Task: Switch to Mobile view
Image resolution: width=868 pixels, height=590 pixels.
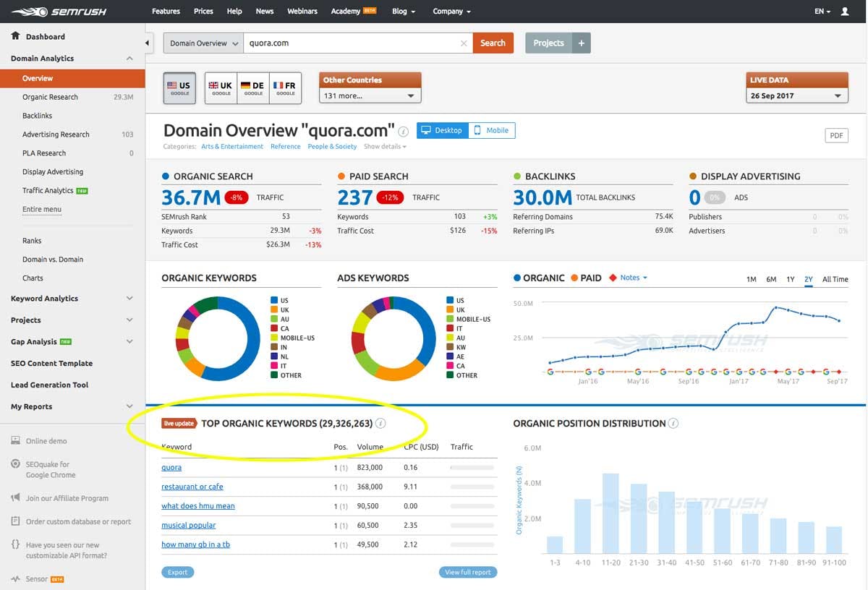Action: (x=491, y=131)
